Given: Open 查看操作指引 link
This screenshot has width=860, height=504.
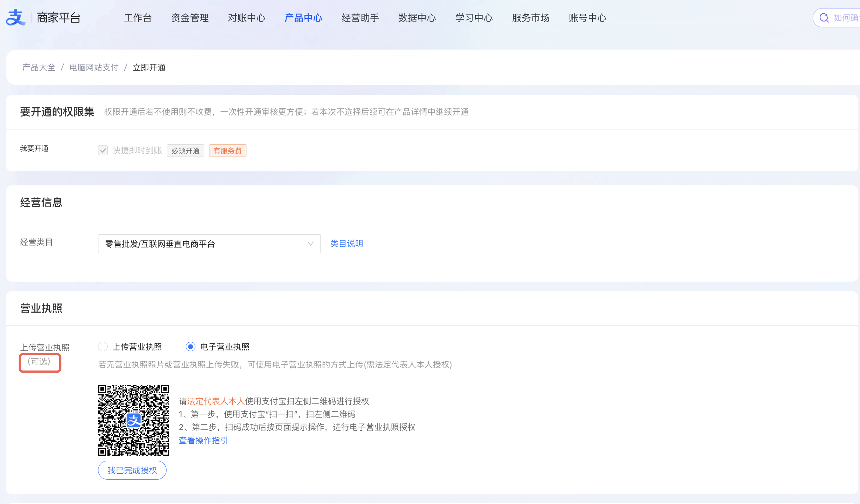Looking at the screenshot, I should click(x=203, y=440).
